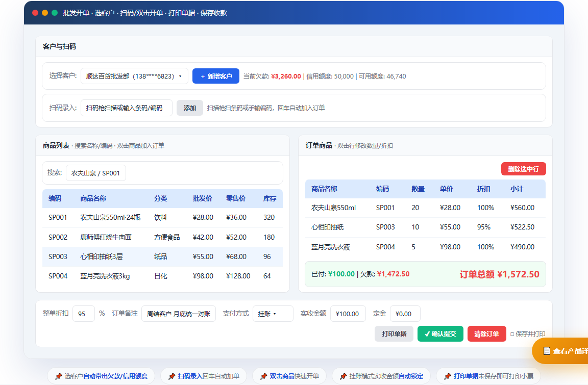Click the 当前欠款 ¥3,260.00 amount
Image resolution: width=588 pixels, height=385 pixels.
pos(286,76)
